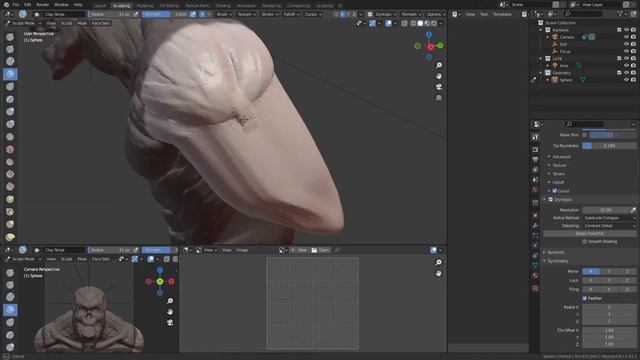This screenshot has width=640, height=360.
Task: Collapse the Kameras collection in Outliner
Action: (541, 30)
